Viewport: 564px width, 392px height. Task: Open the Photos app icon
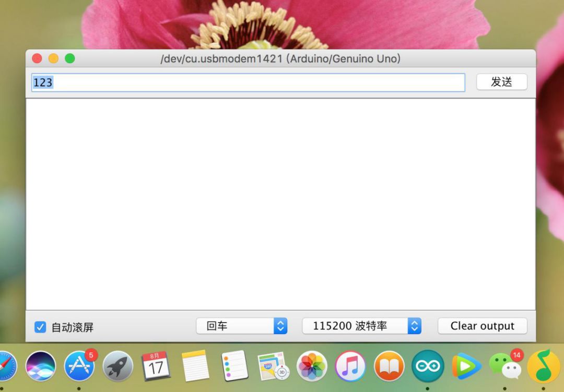[x=312, y=366]
